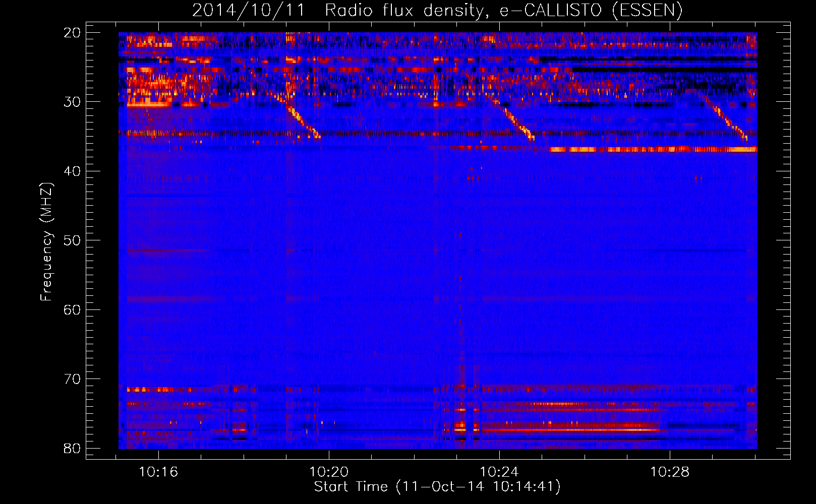Viewport: 816px width, 504px height.
Task: Select the 70 MHz frequency tick label
Action: (x=72, y=379)
